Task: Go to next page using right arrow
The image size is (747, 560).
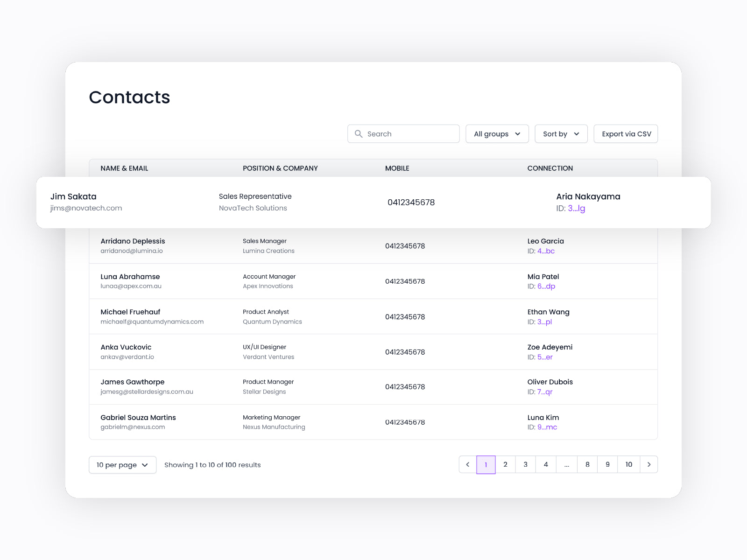Action: click(648, 464)
